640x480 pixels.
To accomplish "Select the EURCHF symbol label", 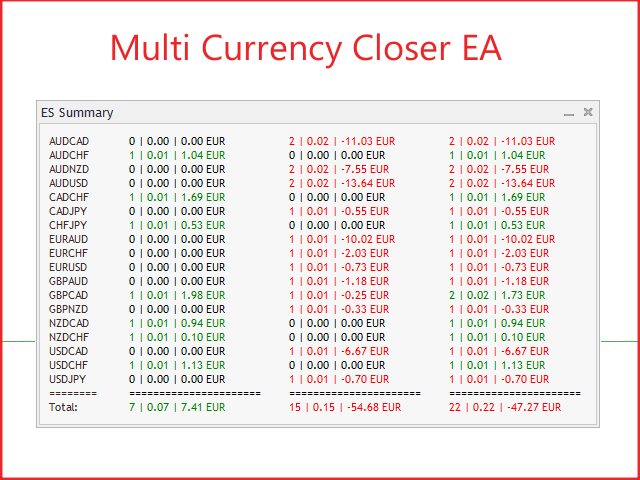I will coord(69,253).
